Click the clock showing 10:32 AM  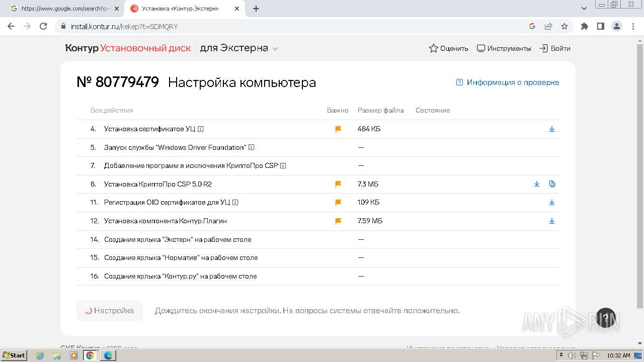click(x=618, y=355)
